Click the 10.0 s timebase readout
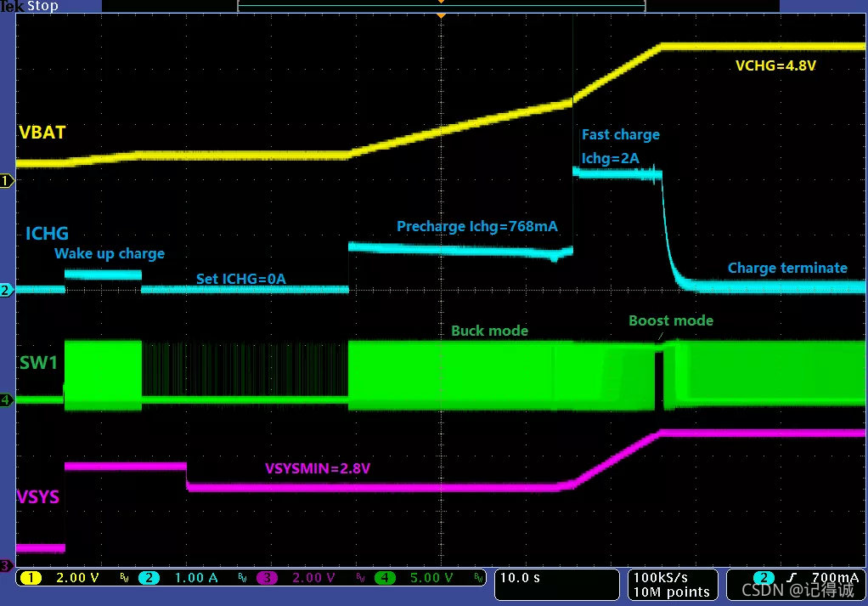Viewport: 868px width, 606px height. click(520, 578)
